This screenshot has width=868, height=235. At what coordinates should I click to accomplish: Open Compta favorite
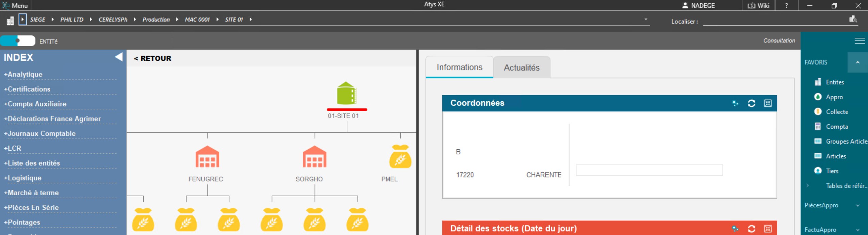coord(831,127)
